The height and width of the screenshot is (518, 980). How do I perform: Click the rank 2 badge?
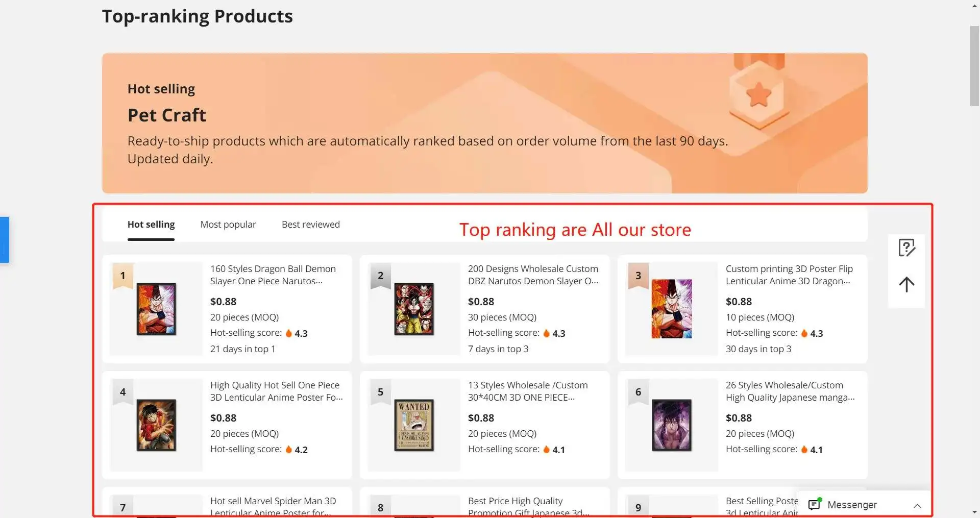(380, 276)
